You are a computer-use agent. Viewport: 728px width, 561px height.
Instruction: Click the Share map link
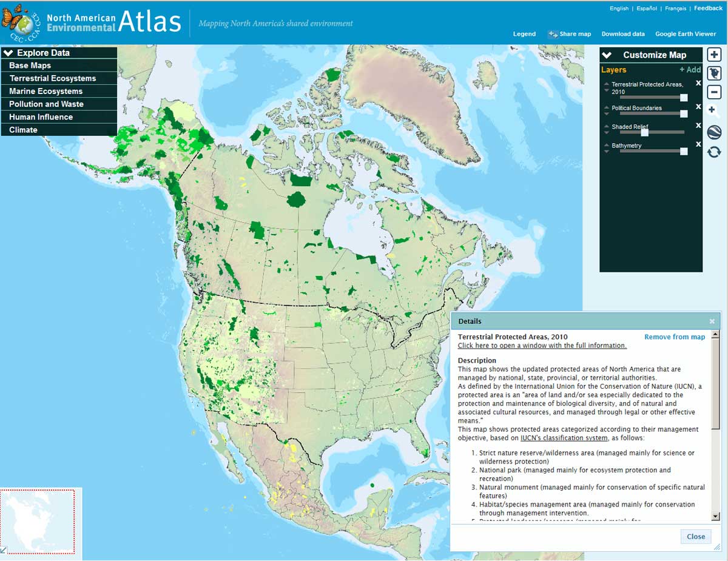click(575, 34)
